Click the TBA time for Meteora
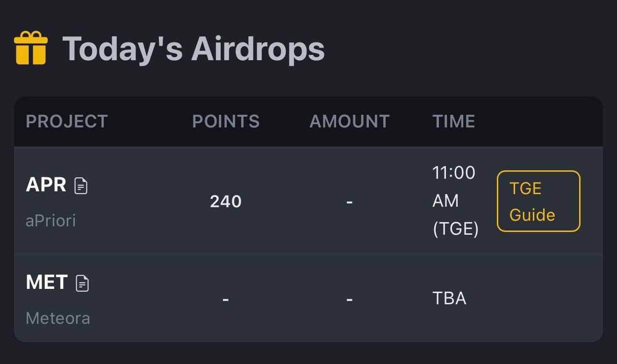 click(x=449, y=299)
